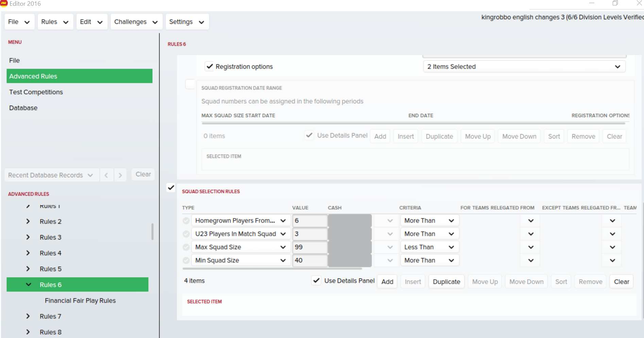Click Add in squad registration date range

(x=380, y=136)
